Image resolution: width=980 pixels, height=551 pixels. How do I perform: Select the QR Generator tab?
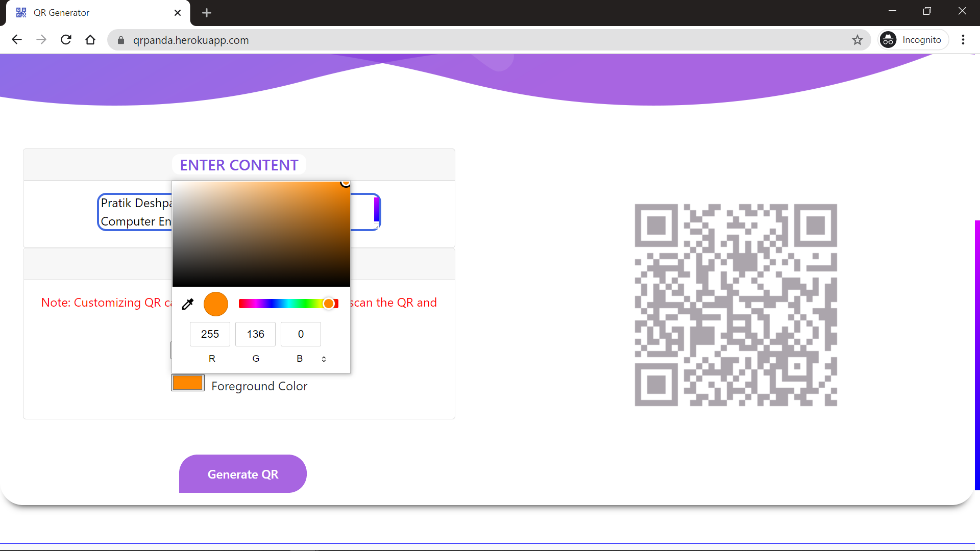(x=97, y=13)
